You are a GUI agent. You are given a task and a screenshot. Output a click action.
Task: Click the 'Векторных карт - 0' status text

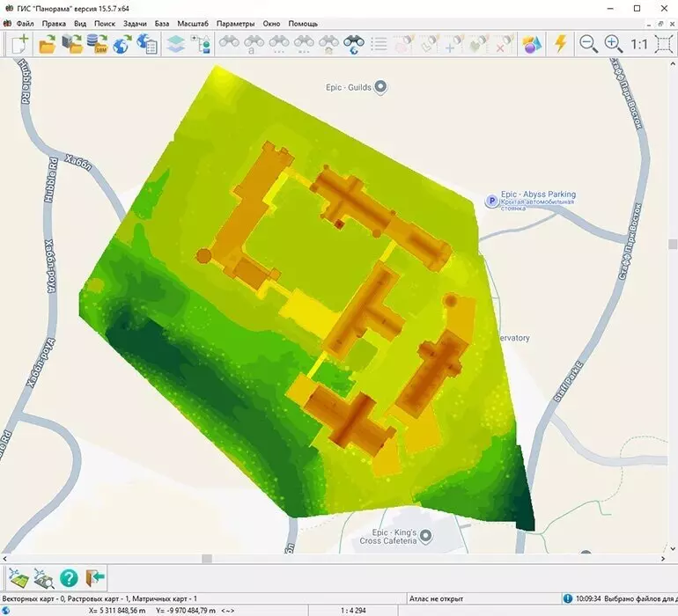[x=33, y=598]
